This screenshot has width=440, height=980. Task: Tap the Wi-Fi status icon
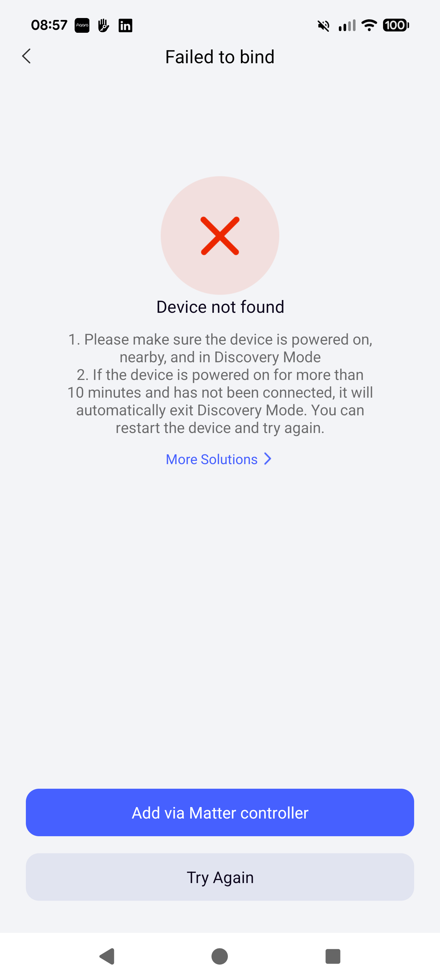pyautogui.click(x=369, y=26)
